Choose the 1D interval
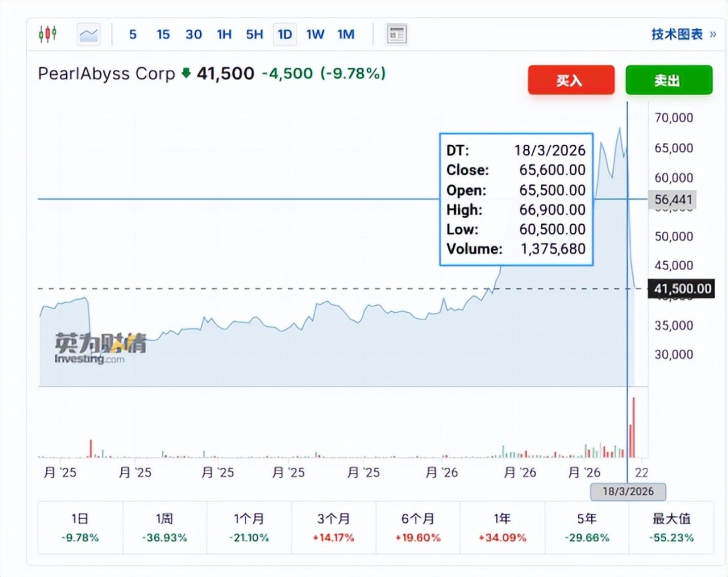Viewport: 728px width, 577px height. pyautogui.click(x=285, y=34)
